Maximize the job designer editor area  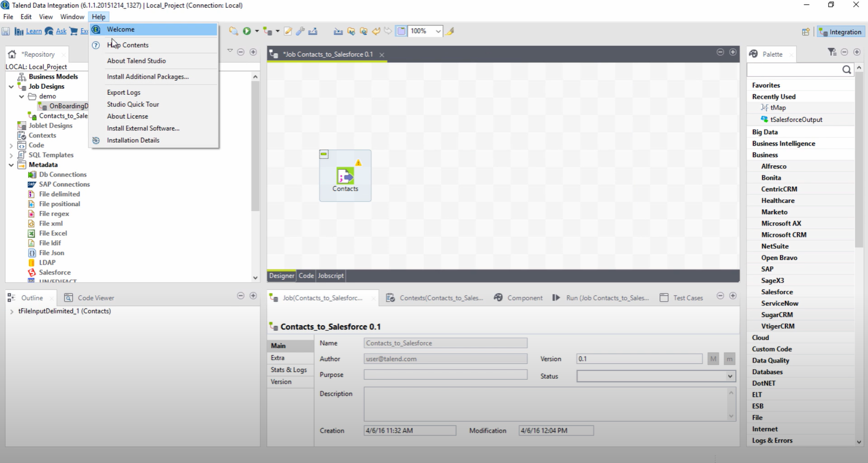tap(733, 52)
